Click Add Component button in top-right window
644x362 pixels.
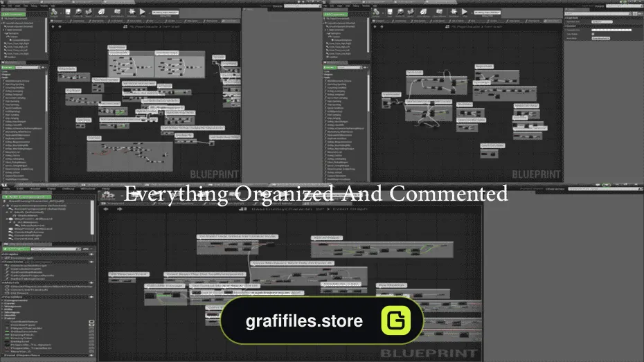336,15
